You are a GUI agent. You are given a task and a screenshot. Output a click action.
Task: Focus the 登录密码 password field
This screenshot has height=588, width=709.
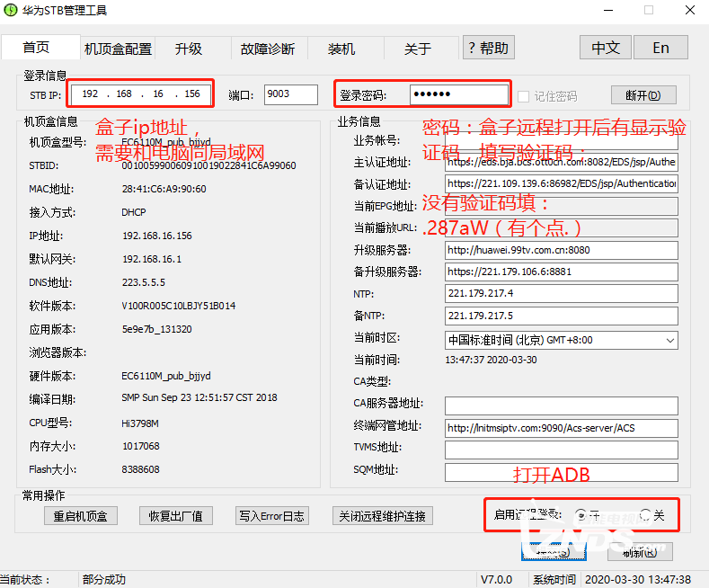click(459, 94)
